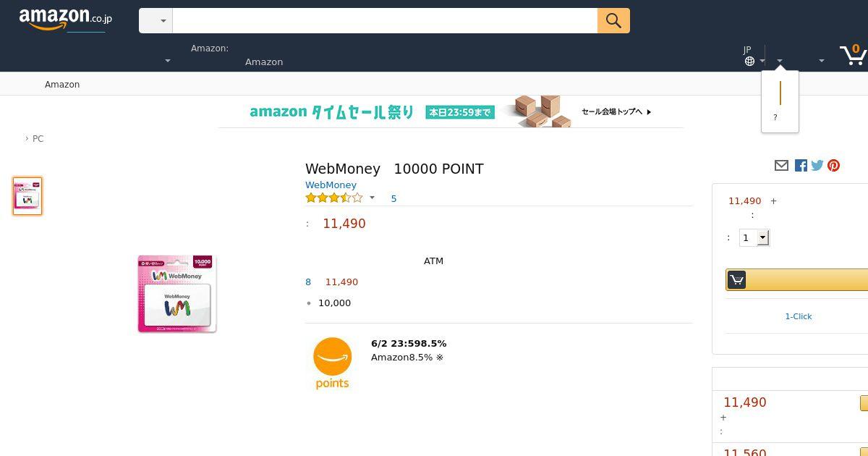Click the JP globe language icon
Viewport: 868px width, 456px height.
pyautogui.click(x=749, y=61)
